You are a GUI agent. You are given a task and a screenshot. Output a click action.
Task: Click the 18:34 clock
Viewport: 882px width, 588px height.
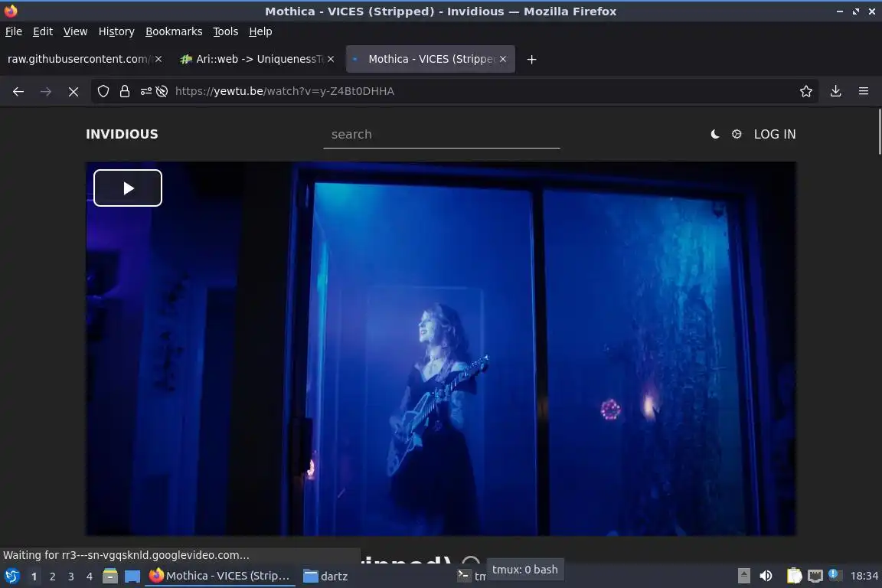click(x=864, y=576)
